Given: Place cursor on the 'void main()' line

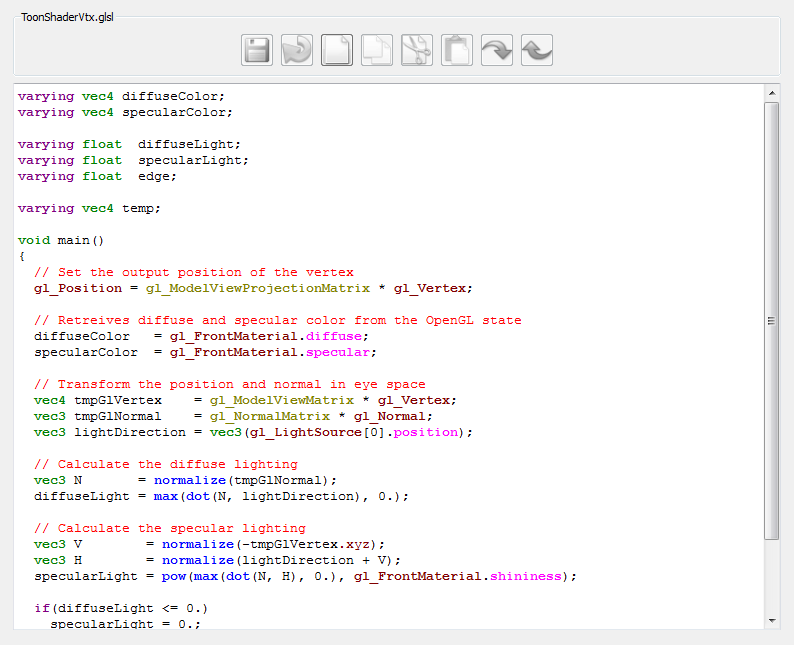Looking at the screenshot, I should [61, 240].
